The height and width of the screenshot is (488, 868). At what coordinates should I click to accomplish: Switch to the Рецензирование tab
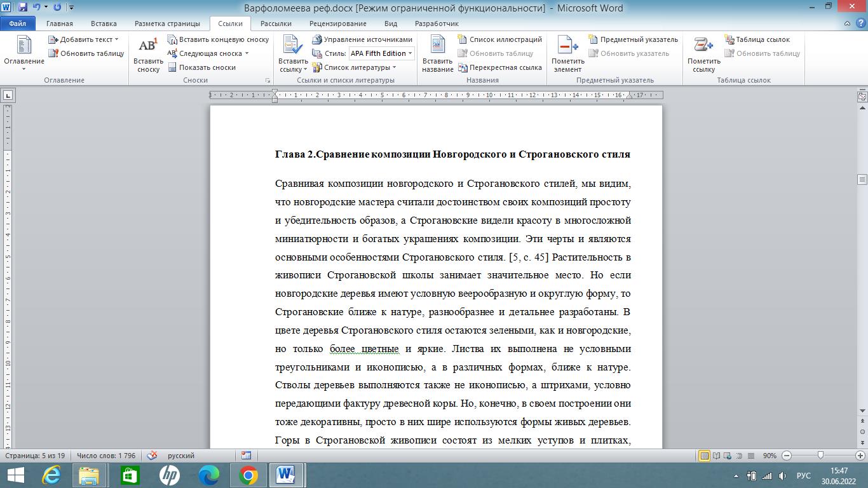point(337,24)
